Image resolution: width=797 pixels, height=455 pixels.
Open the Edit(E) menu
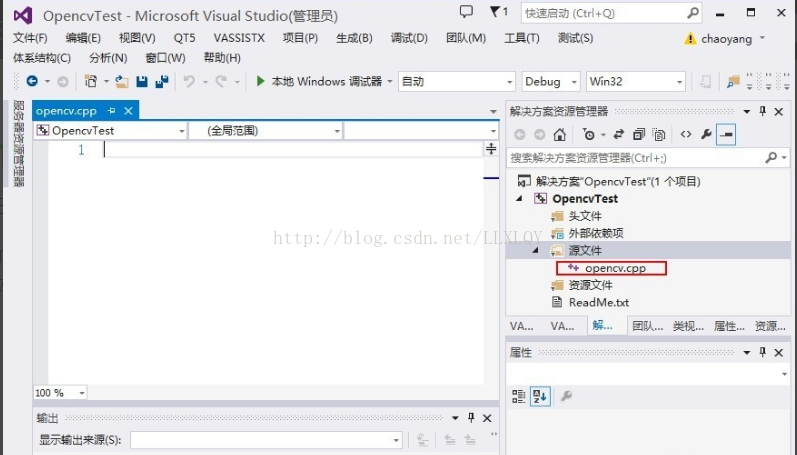pos(83,38)
